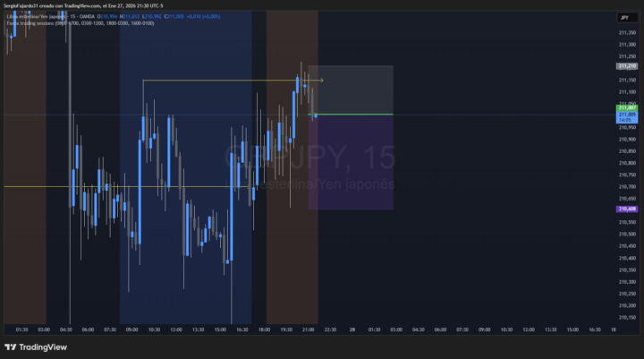This screenshot has height=359, width=644.
Task: Click the 210,200 price scale label
Action: click(x=627, y=305)
